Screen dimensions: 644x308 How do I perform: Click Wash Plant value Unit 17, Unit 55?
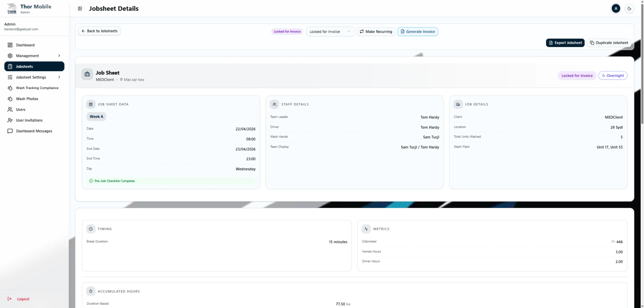click(609, 147)
